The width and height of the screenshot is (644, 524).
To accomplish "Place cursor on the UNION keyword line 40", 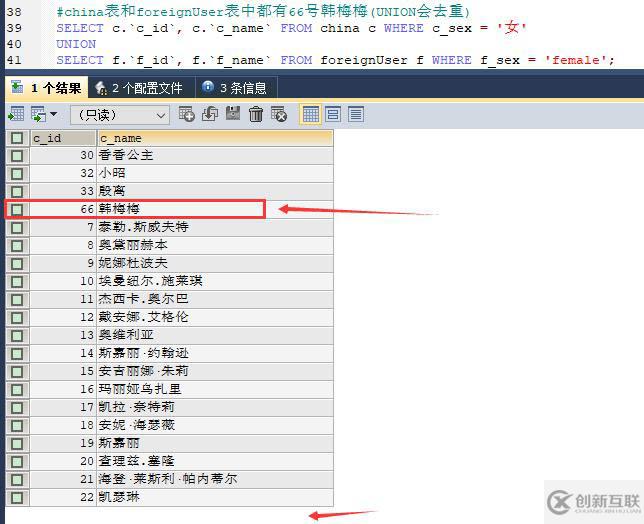I will (76, 44).
